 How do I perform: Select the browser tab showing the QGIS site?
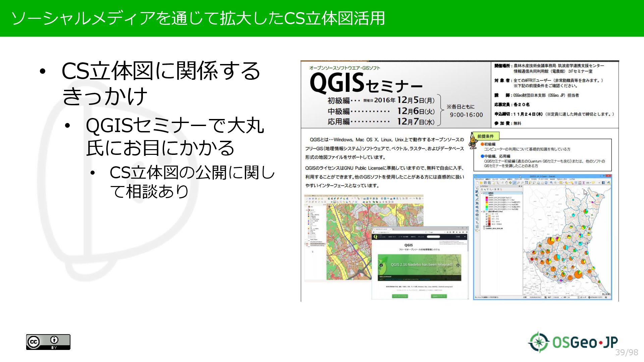click(x=381, y=229)
